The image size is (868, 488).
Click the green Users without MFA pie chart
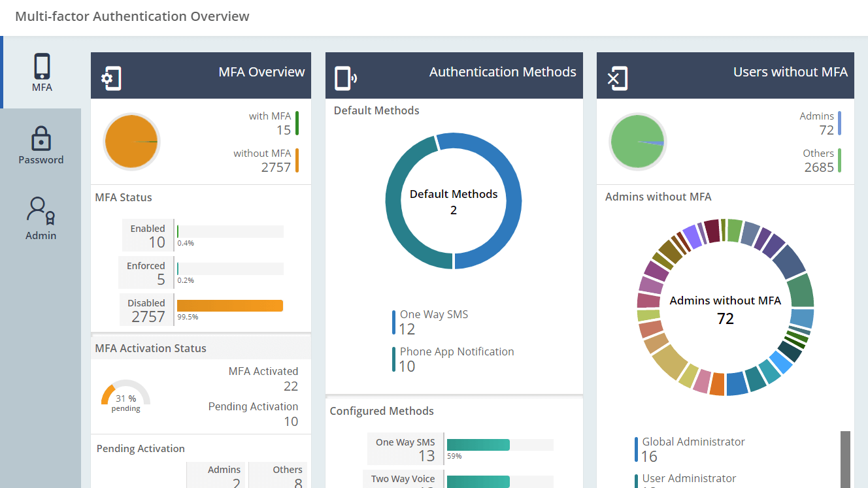point(637,140)
